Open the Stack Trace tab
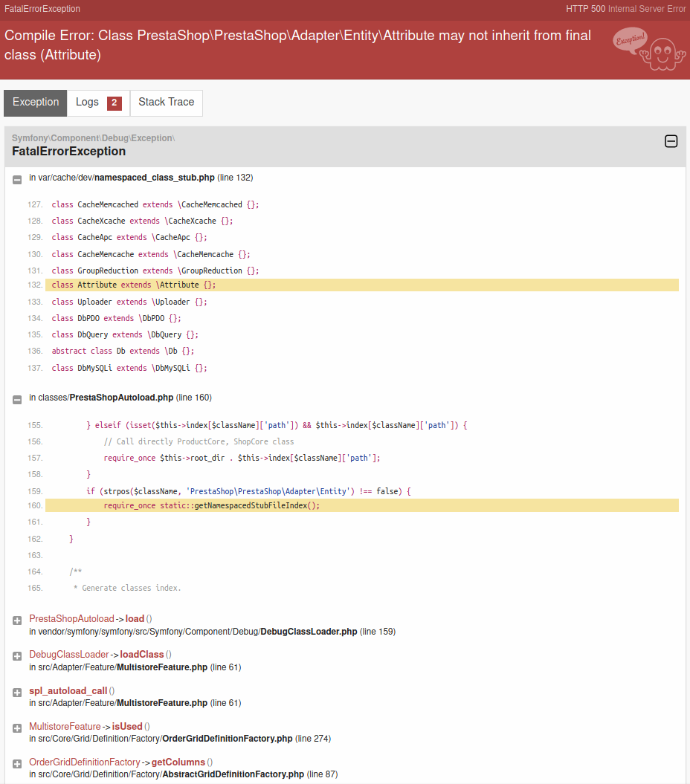The image size is (690, 784). click(x=166, y=103)
